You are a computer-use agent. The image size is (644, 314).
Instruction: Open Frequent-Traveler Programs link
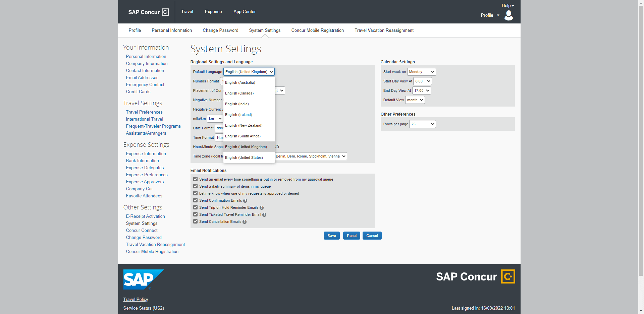(x=153, y=126)
